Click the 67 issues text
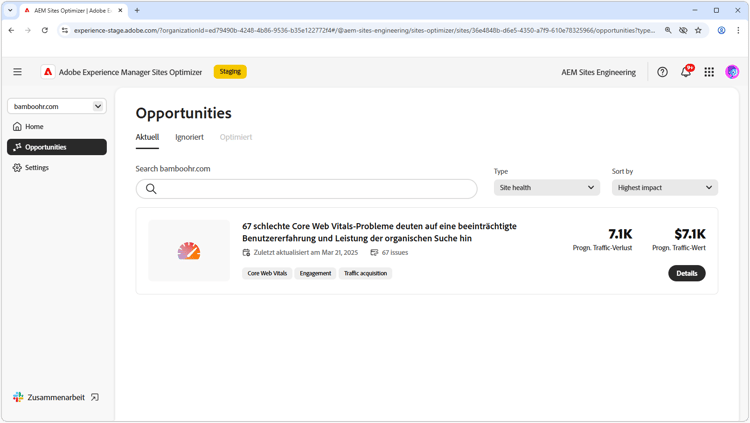The height and width of the screenshot is (423, 750). 395,253
